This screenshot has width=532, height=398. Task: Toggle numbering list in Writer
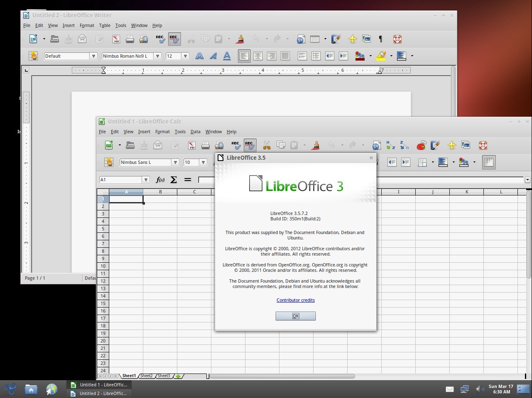coord(302,56)
